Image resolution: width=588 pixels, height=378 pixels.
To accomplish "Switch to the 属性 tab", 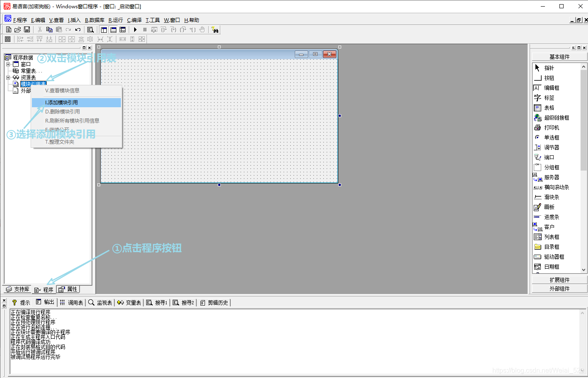I will click(68, 289).
